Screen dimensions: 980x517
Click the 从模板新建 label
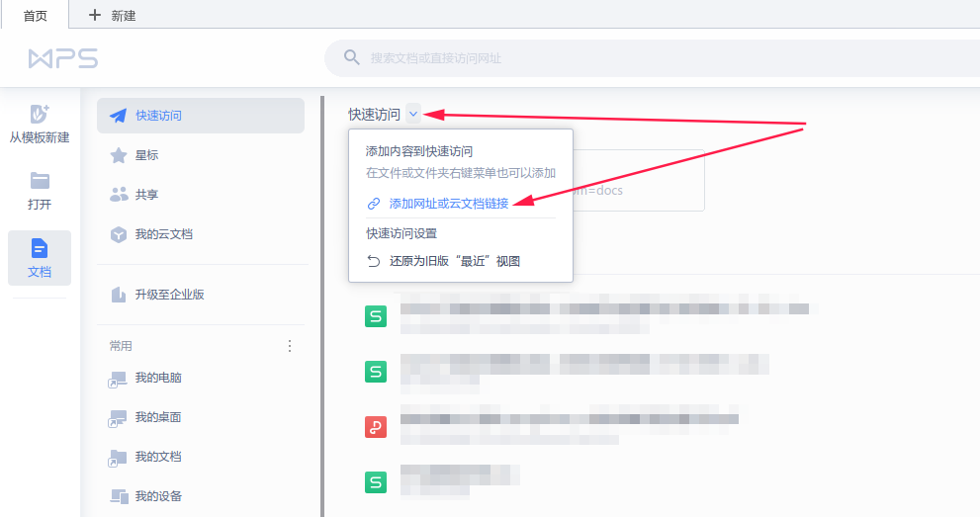pos(40,138)
